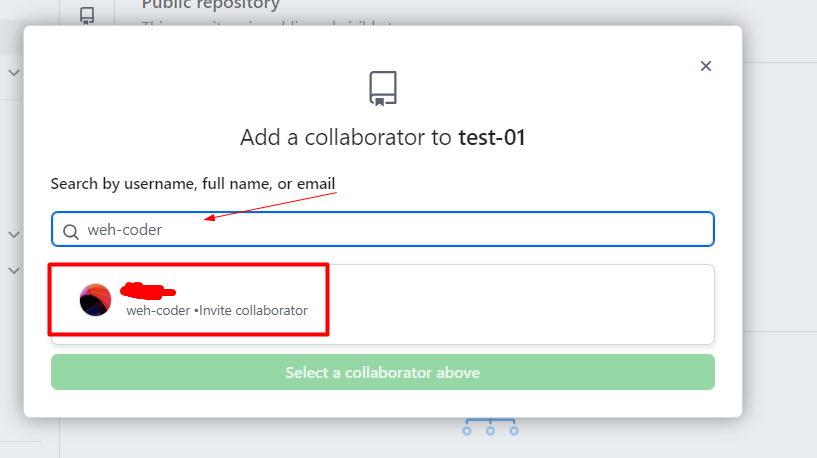Click the network graph icon below dialog

490,427
